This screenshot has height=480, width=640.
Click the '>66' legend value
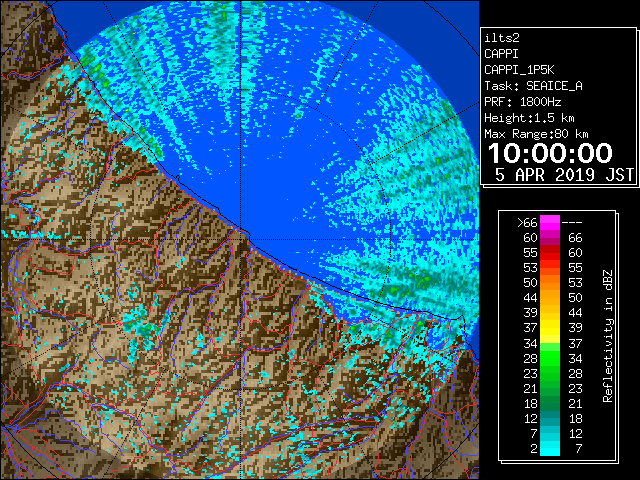coord(527,223)
